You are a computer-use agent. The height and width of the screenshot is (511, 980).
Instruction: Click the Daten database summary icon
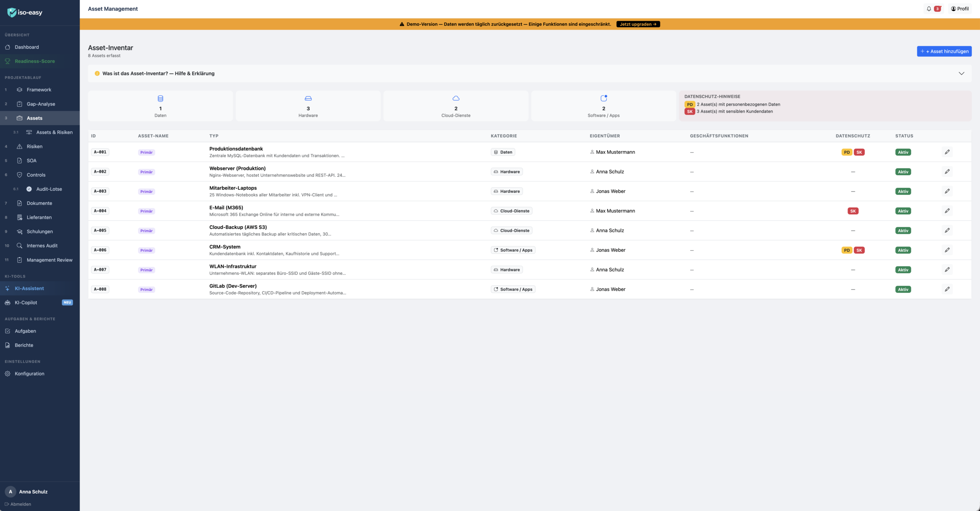160,98
